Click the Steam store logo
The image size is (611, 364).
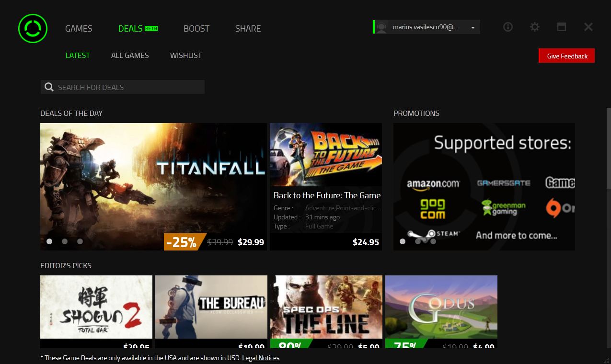tap(434, 234)
